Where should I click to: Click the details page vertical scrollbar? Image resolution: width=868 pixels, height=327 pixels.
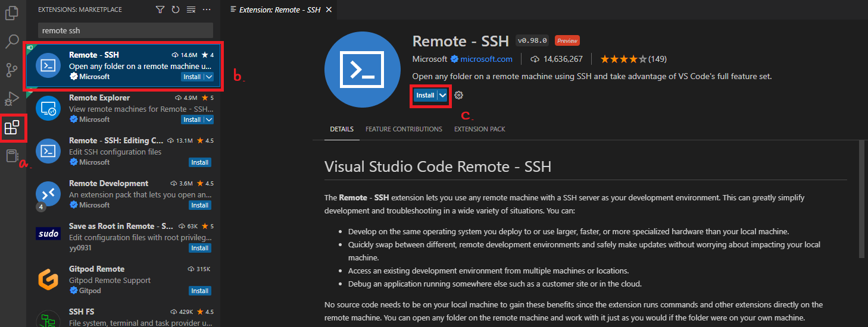coord(861,199)
